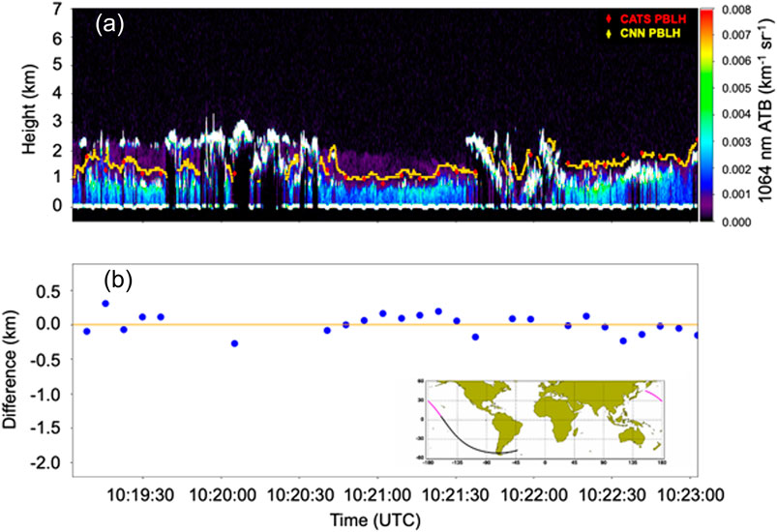Click height tick label 5
This screenshot has height=532, width=777.
[x=58, y=65]
